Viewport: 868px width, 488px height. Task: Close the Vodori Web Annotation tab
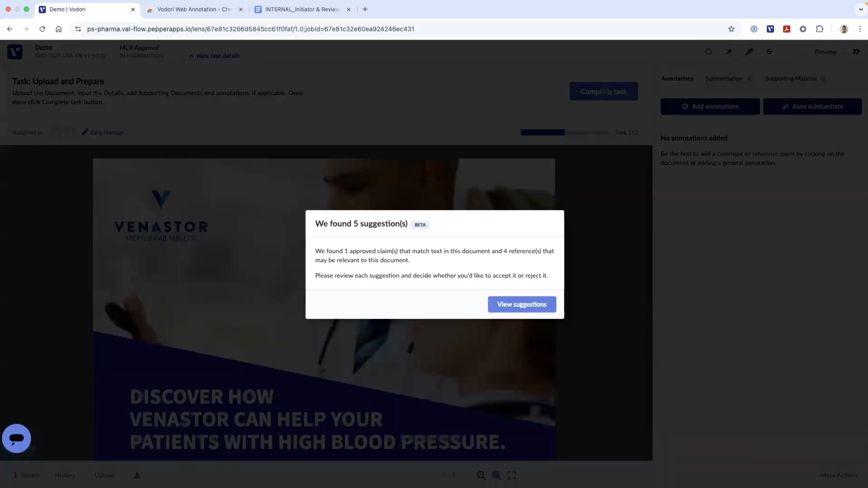point(241,9)
